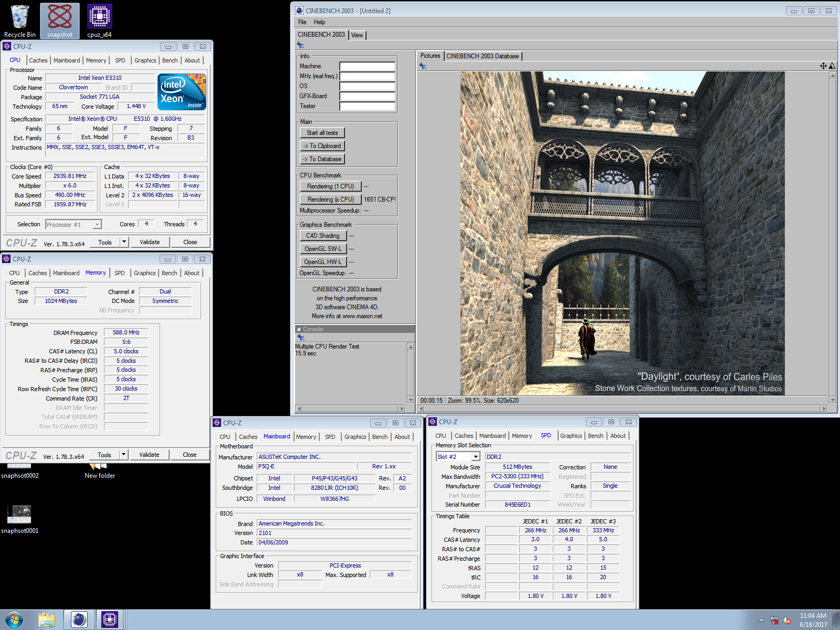
Task: Click the top CPU-Z window title icon
Action: (7, 46)
